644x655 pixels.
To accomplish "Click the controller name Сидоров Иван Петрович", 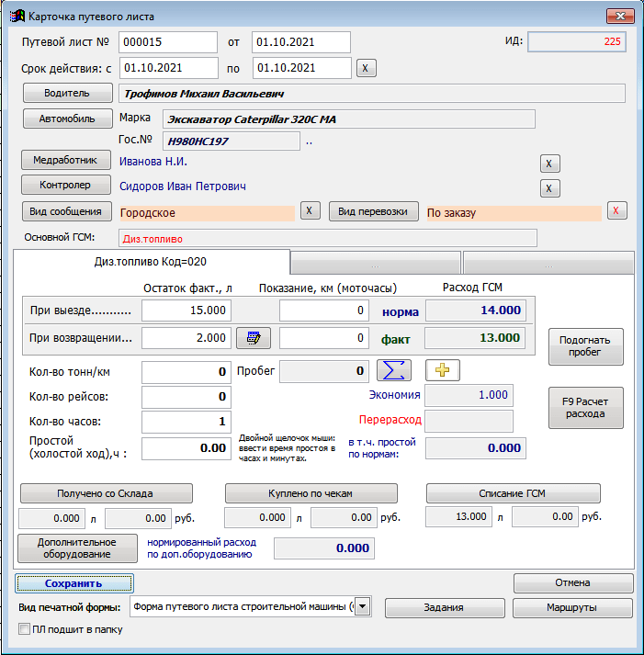I will (183, 186).
